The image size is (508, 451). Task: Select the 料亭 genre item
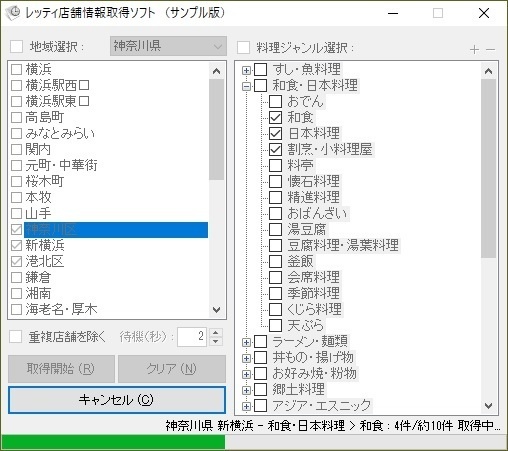pyautogui.click(x=300, y=165)
